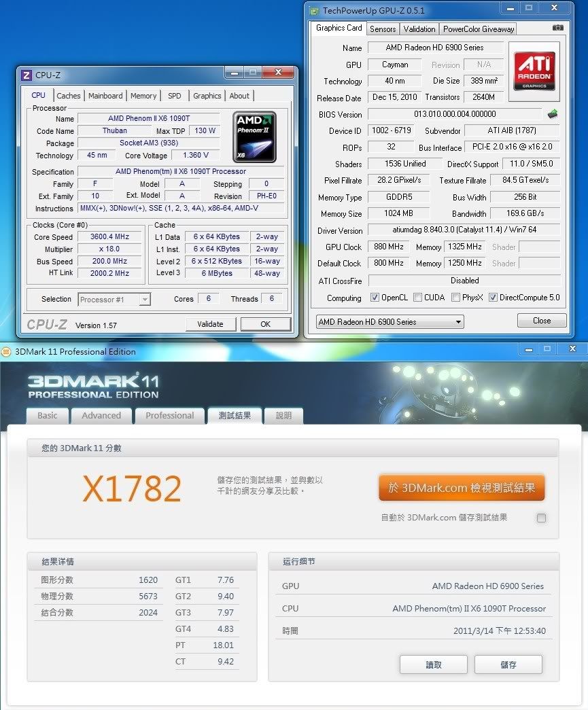Viewport: 588px width, 710px height.
Task: Enable auto-save results to 3DMark.com checkbox
Action: click(x=541, y=518)
